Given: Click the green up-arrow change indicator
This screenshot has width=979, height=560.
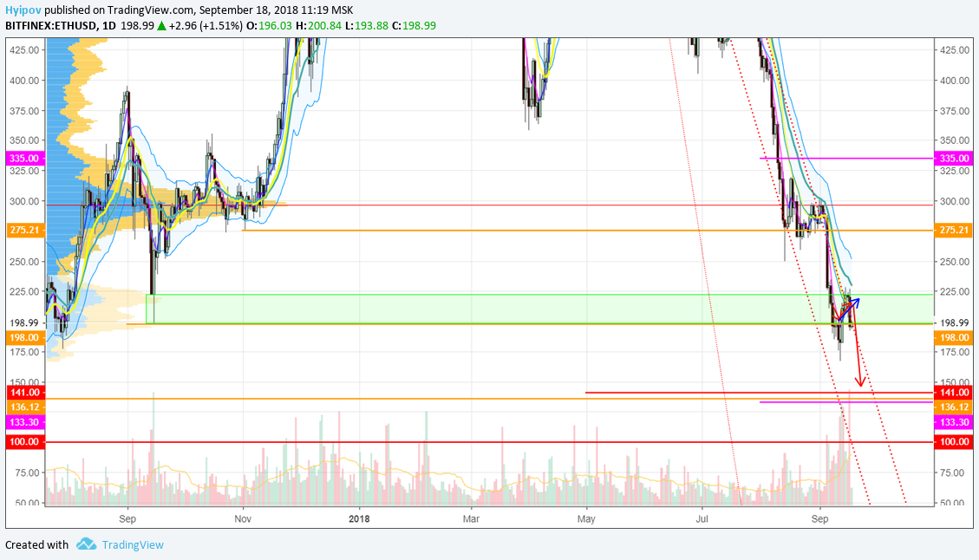Looking at the screenshot, I should [161, 26].
